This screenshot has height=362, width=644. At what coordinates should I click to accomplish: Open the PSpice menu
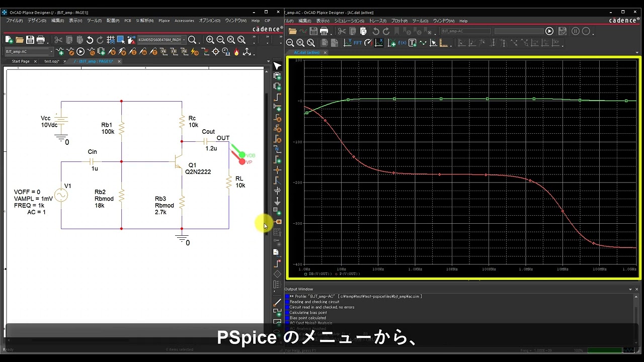(164, 21)
